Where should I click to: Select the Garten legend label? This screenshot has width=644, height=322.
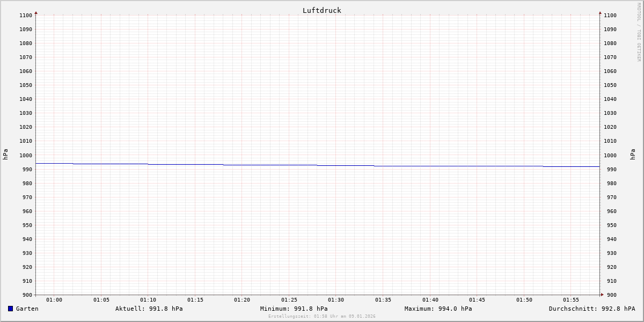pos(27,309)
